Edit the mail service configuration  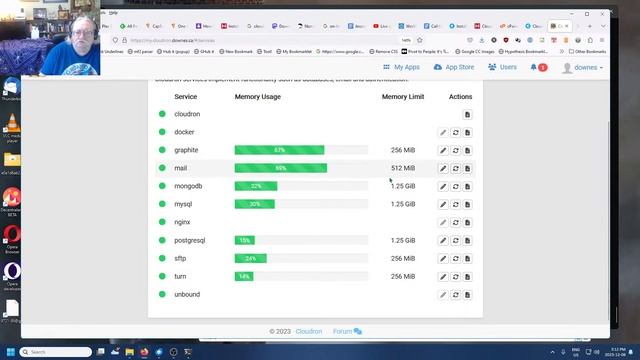(x=443, y=168)
